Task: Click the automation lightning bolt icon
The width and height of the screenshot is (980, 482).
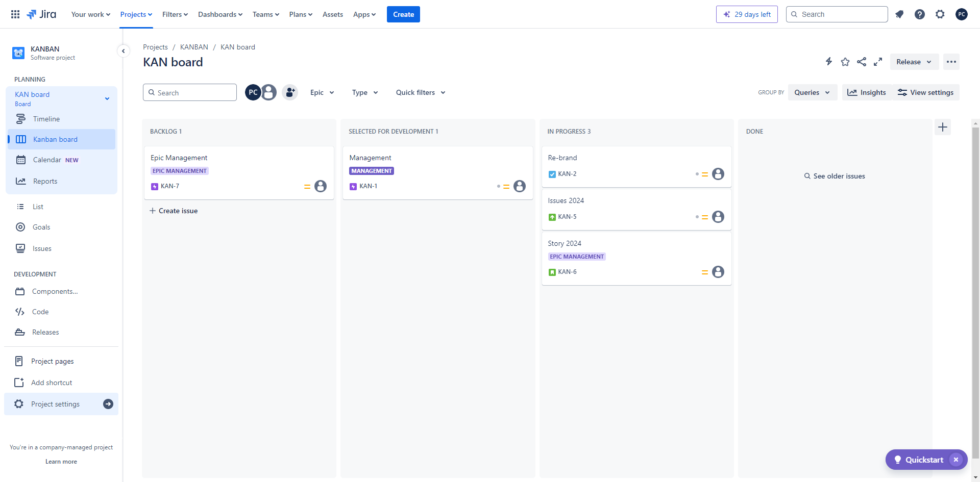Action: tap(829, 62)
